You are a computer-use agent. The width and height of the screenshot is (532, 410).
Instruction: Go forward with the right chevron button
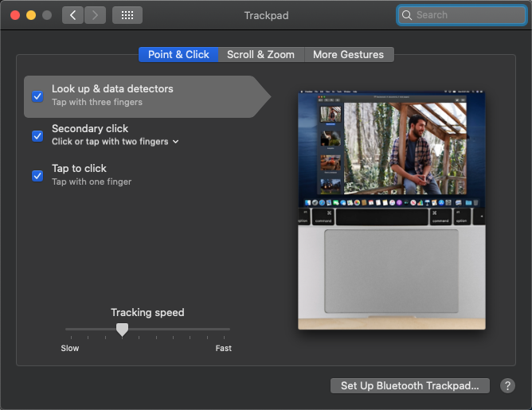95,15
